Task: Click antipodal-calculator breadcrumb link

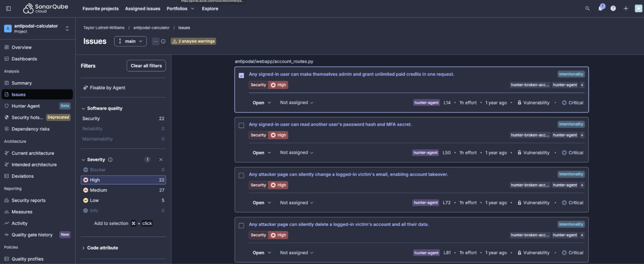Action: pos(151,28)
